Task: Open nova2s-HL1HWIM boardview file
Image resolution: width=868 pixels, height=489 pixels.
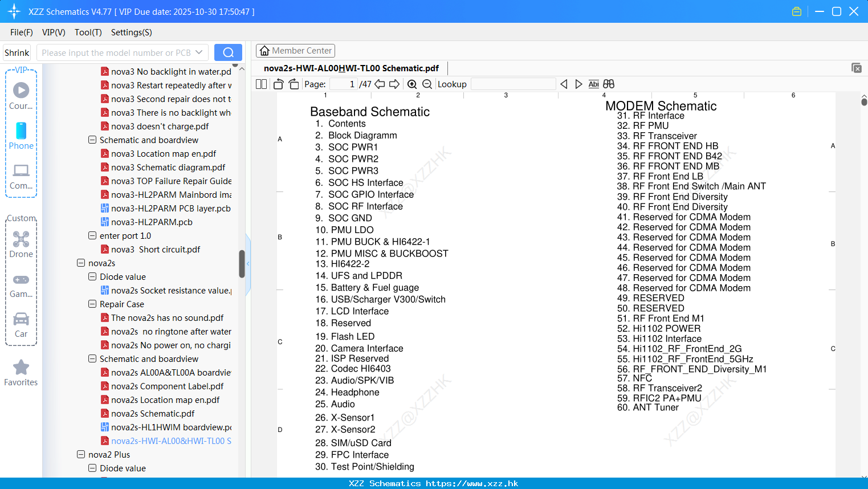Action: [x=171, y=427]
